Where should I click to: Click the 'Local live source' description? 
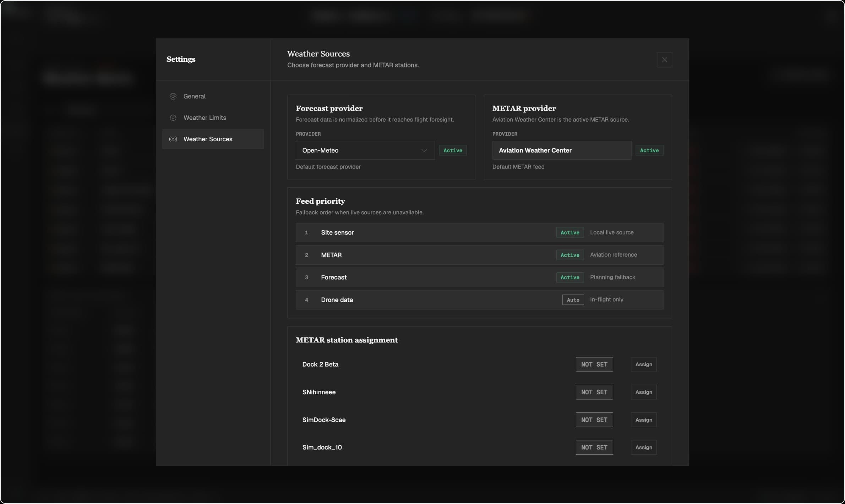(611, 232)
